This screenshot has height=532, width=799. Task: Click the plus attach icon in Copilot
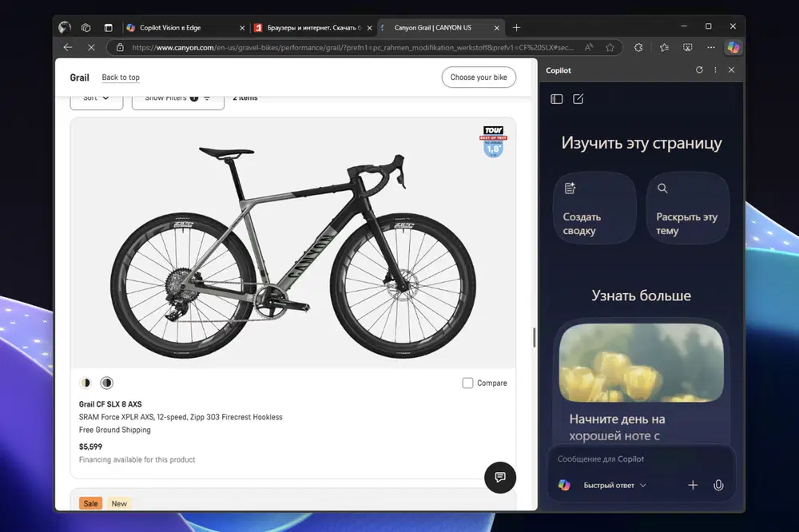click(x=693, y=485)
